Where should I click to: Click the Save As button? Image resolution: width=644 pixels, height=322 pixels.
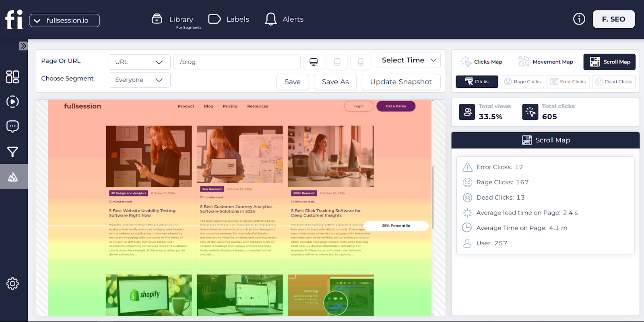(335, 82)
